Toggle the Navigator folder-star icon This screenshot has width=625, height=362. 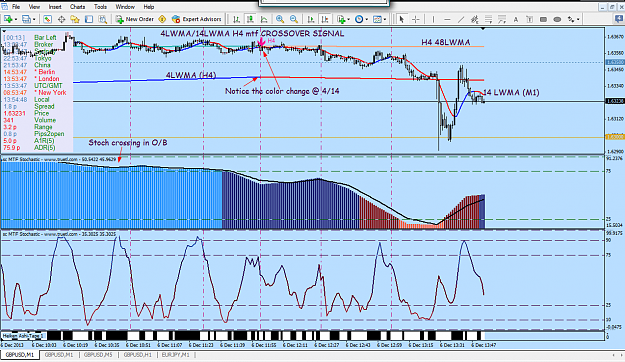coord(75,19)
